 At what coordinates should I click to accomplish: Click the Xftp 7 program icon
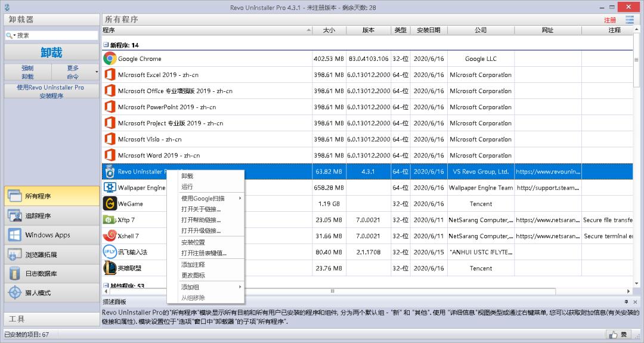point(109,220)
